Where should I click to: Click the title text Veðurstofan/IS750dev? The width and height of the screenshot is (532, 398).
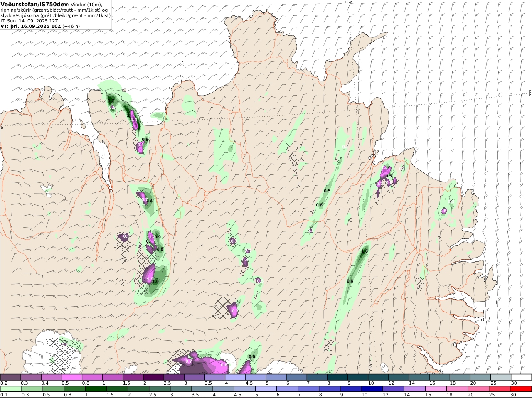pyautogui.click(x=34, y=4)
